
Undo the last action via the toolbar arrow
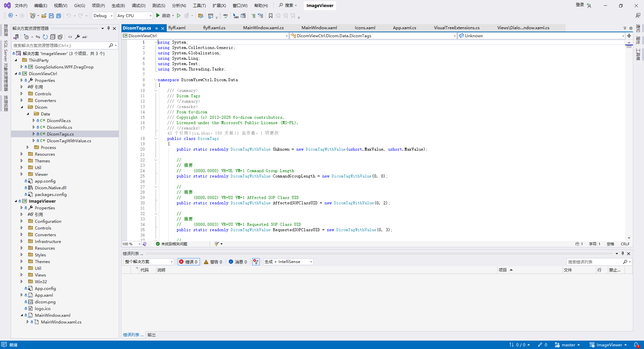pos(69,16)
